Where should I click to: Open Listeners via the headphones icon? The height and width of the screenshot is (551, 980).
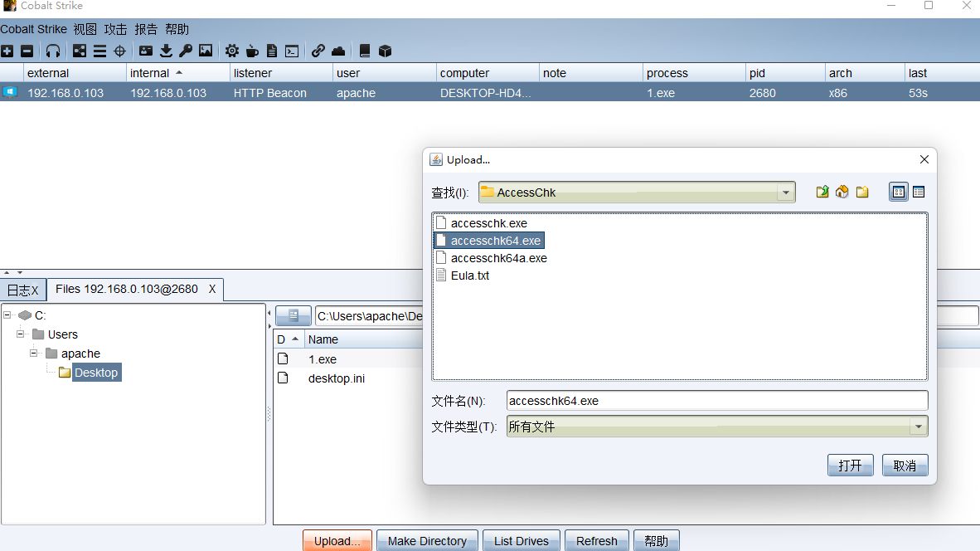pos(53,51)
